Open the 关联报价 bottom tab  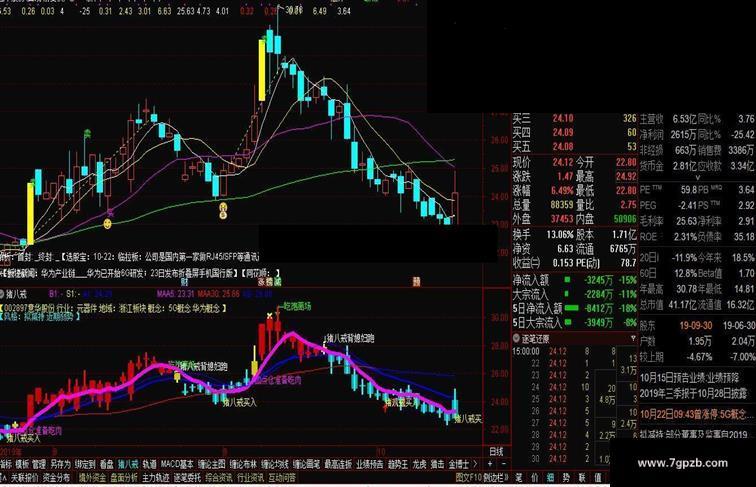24,478
